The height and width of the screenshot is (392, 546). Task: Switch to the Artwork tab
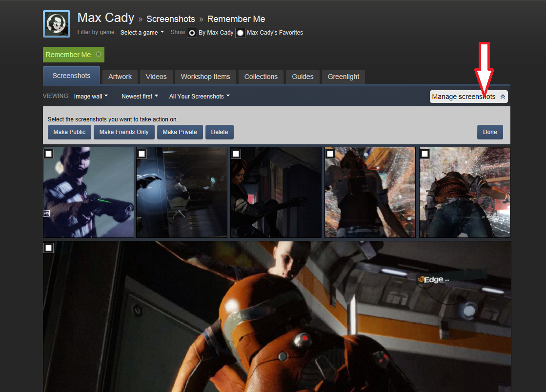(120, 77)
